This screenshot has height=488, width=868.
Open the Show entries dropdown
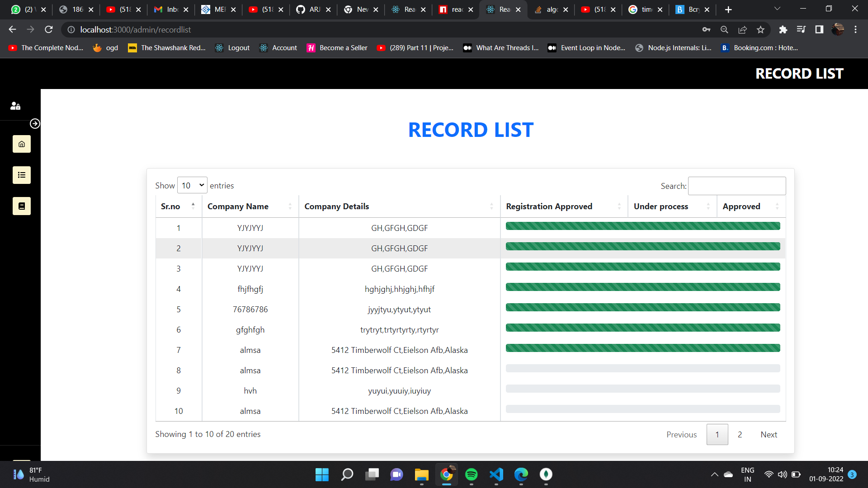pyautogui.click(x=192, y=185)
